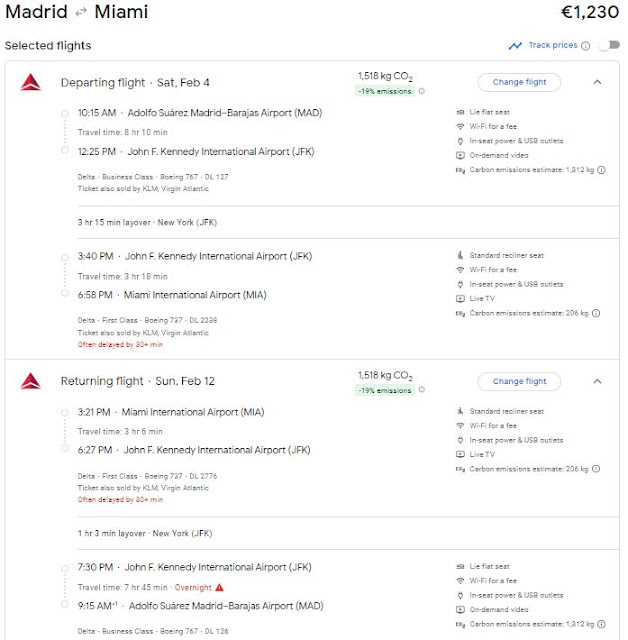Open departing flight emissions info icon
The image size is (628, 640).
click(x=421, y=91)
